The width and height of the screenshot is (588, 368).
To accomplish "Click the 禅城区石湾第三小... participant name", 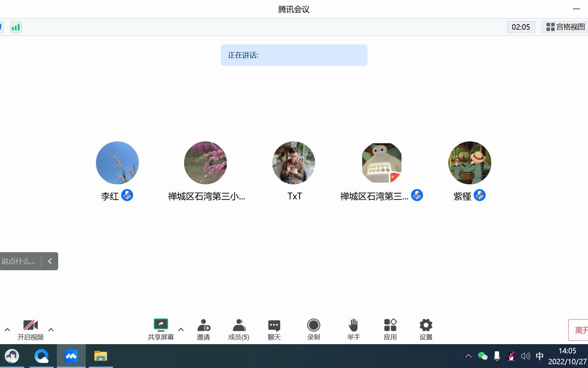I will coord(207,196).
